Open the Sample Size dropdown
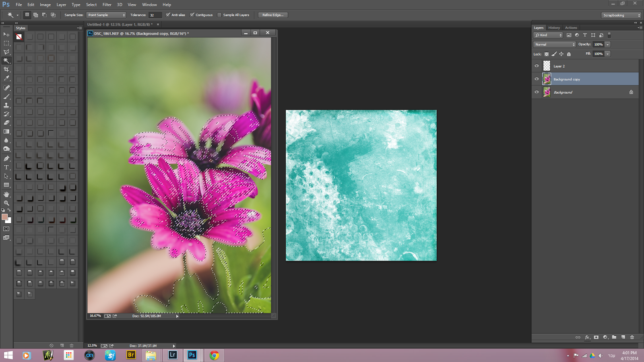Viewport: 644px width, 362px height. (x=106, y=15)
